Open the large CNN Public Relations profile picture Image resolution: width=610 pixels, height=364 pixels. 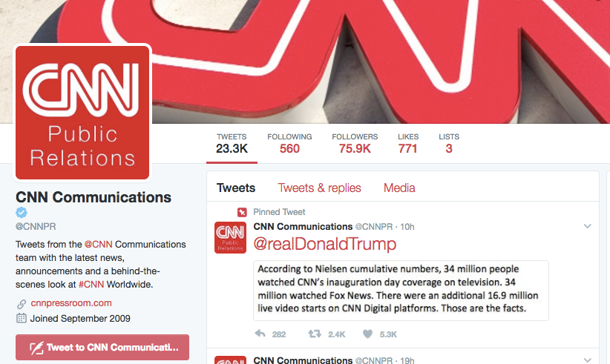click(82, 113)
